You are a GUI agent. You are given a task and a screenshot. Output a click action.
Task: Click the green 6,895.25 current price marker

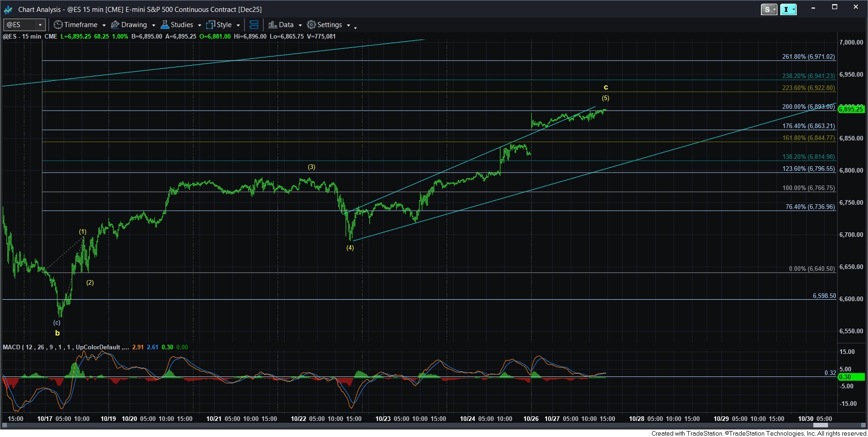pos(851,109)
